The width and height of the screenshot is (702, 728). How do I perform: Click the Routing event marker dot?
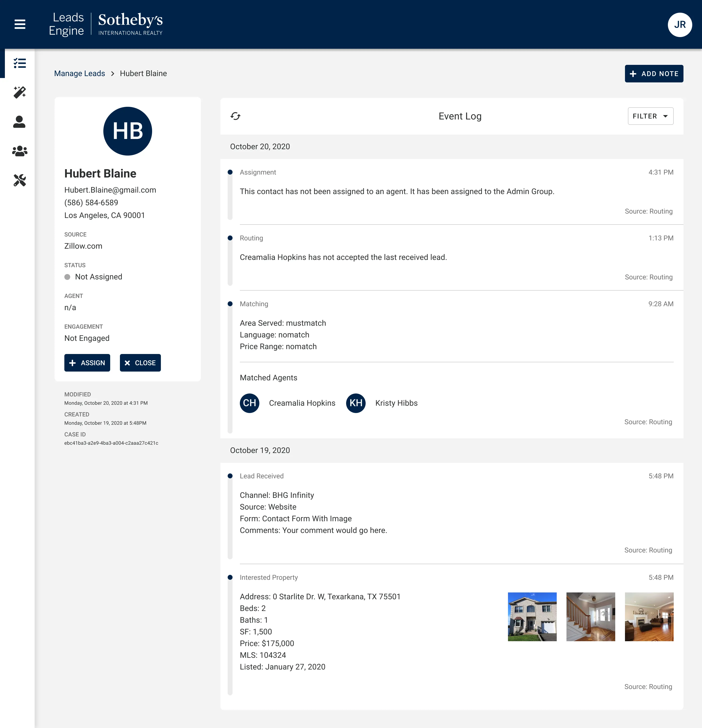click(x=230, y=238)
